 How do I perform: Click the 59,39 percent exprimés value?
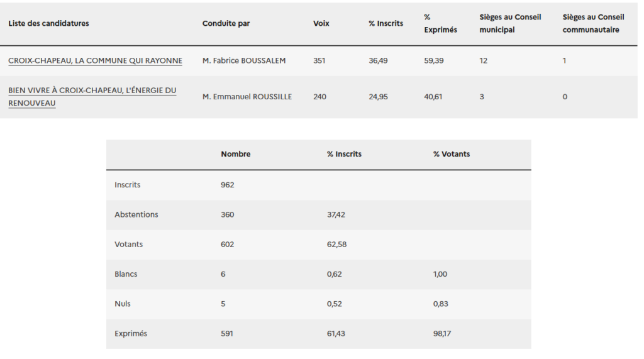click(x=433, y=61)
